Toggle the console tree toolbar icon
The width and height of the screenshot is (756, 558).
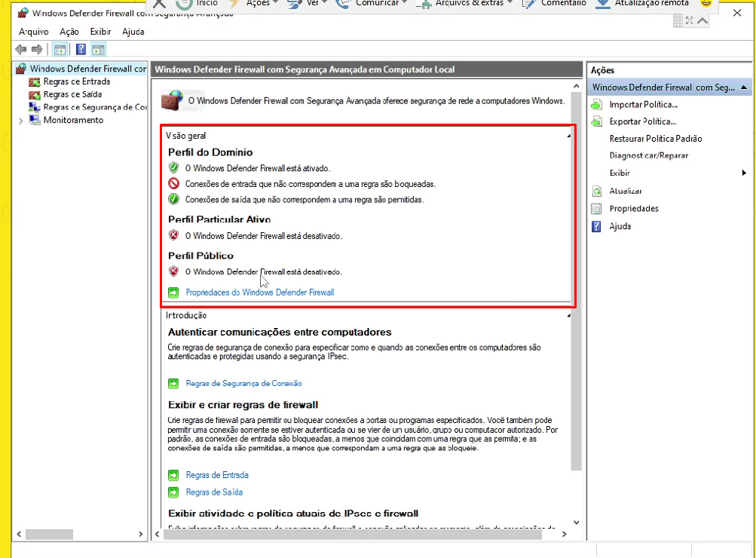point(60,50)
